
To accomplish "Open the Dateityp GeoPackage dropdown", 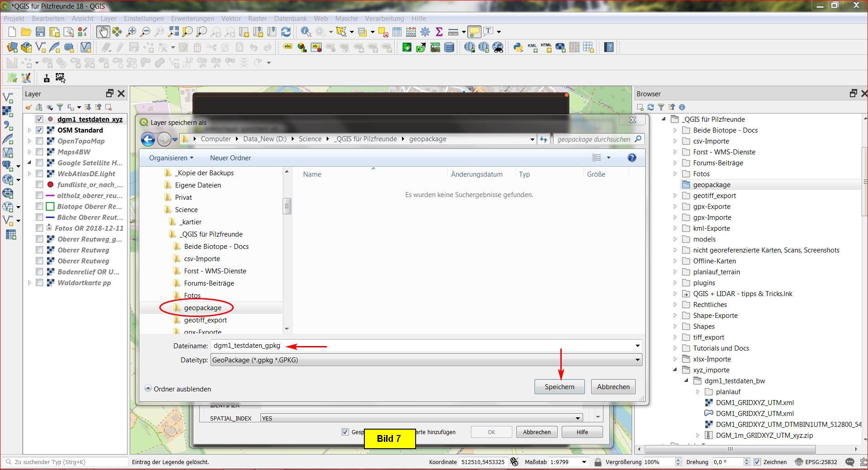I will coord(637,360).
